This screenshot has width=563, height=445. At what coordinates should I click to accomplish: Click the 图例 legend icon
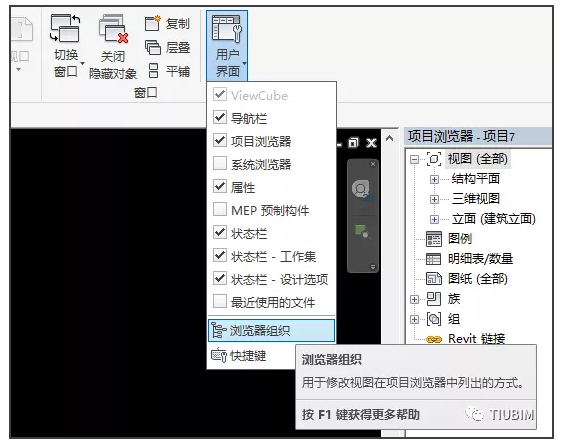pos(434,239)
